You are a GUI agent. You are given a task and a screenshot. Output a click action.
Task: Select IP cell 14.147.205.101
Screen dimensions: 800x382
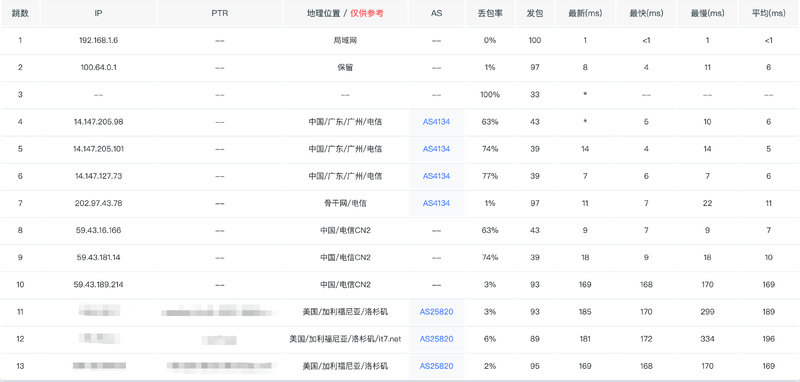pos(98,149)
